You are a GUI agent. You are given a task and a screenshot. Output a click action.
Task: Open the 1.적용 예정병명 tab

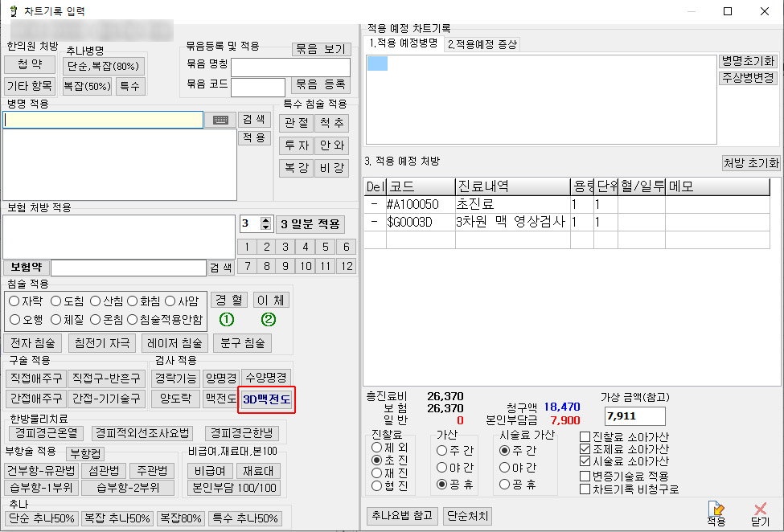[404, 43]
